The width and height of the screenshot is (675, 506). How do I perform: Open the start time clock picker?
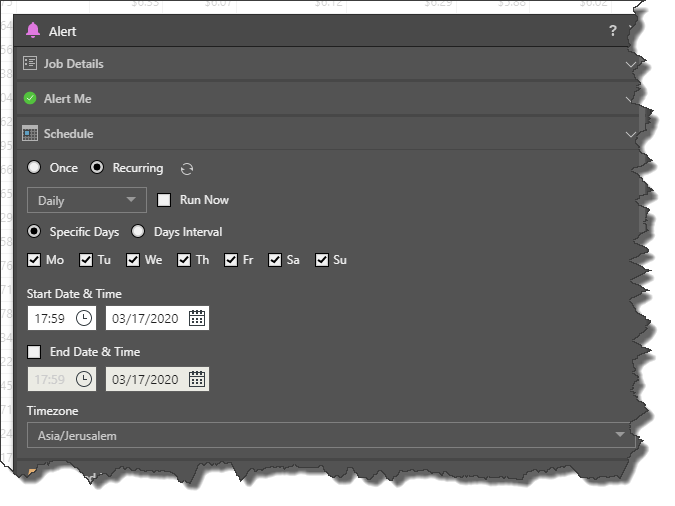pos(84,318)
